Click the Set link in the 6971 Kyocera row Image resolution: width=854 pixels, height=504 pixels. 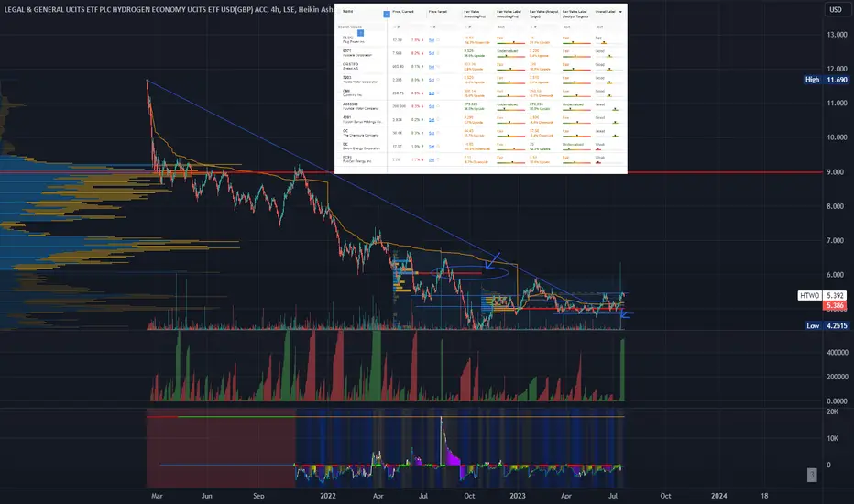[432, 53]
